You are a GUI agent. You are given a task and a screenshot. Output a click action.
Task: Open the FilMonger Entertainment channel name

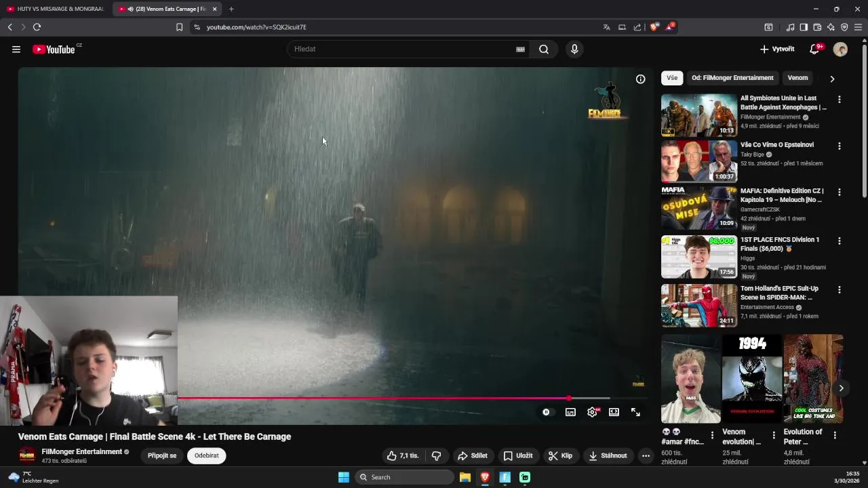coord(81,451)
